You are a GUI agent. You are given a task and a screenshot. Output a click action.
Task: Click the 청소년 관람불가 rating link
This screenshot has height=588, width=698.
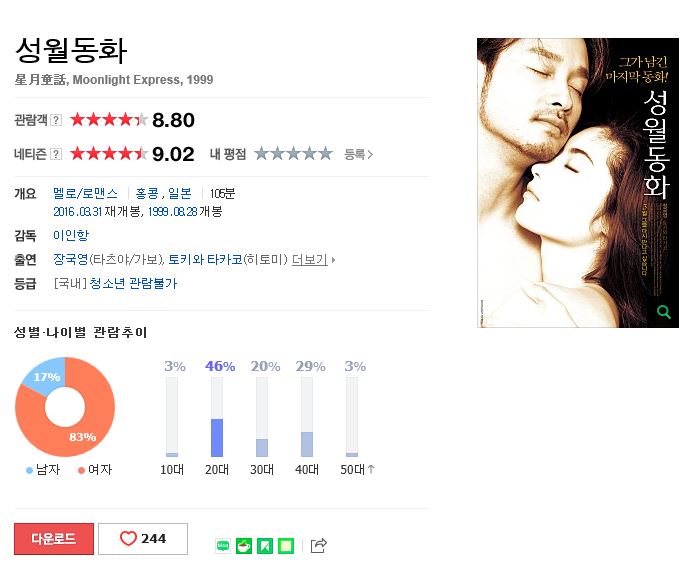[x=134, y=283]
